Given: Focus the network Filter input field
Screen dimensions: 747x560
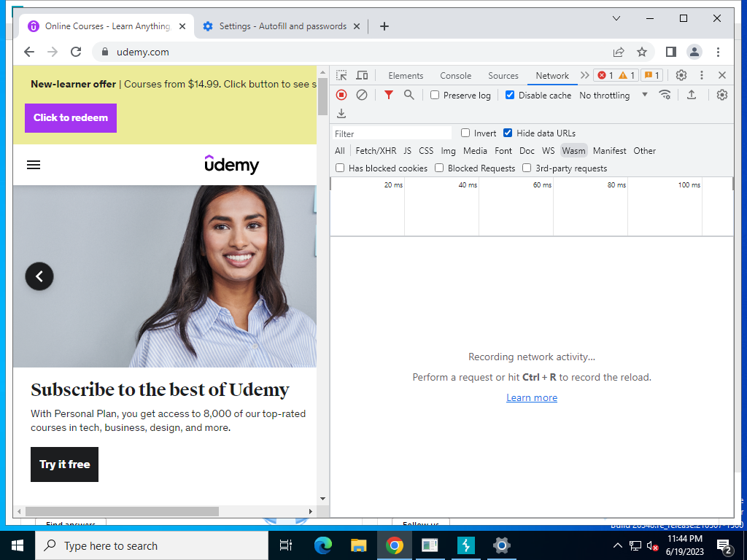Looking at the screenshot, I should tap(392, 133).
